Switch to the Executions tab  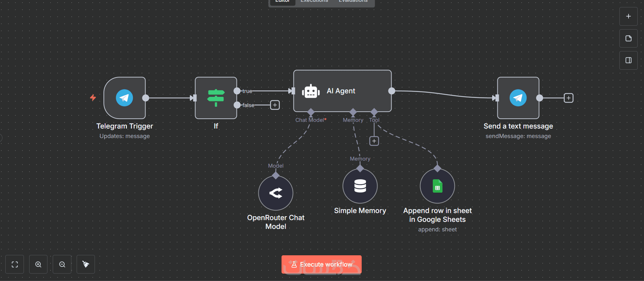coord(314,1)
